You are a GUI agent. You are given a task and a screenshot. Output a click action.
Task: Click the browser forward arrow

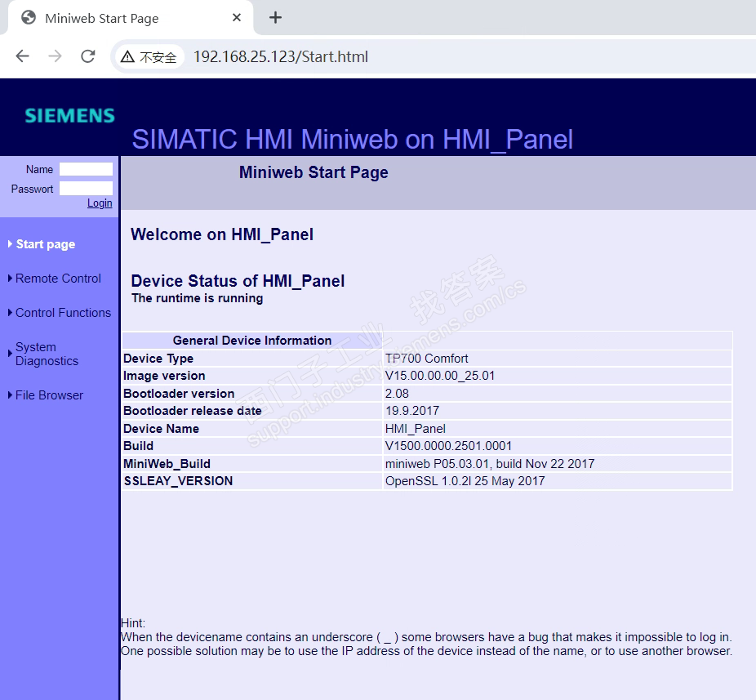click(55, 56)
